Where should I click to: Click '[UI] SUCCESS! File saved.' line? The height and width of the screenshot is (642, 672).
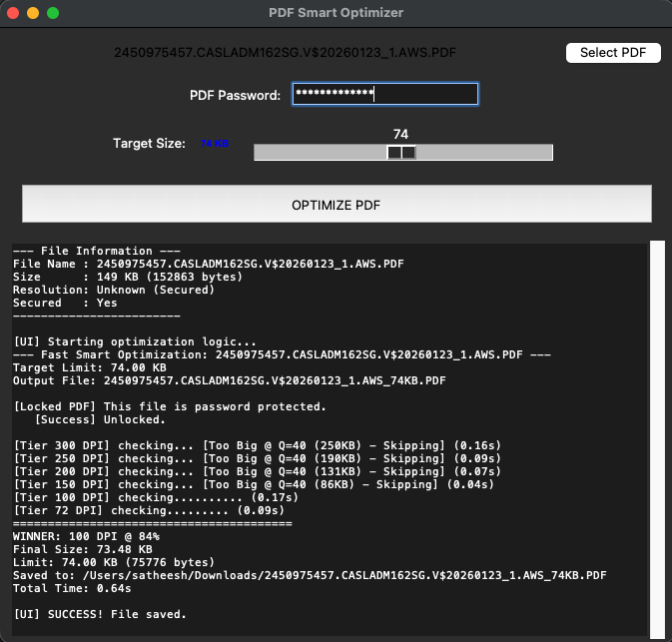[100, 614]
